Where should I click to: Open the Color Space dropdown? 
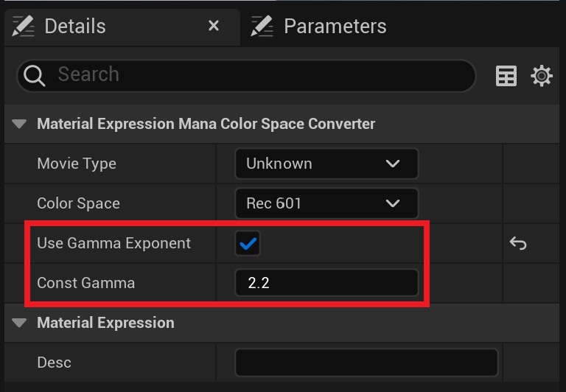[x=326, y=203]
